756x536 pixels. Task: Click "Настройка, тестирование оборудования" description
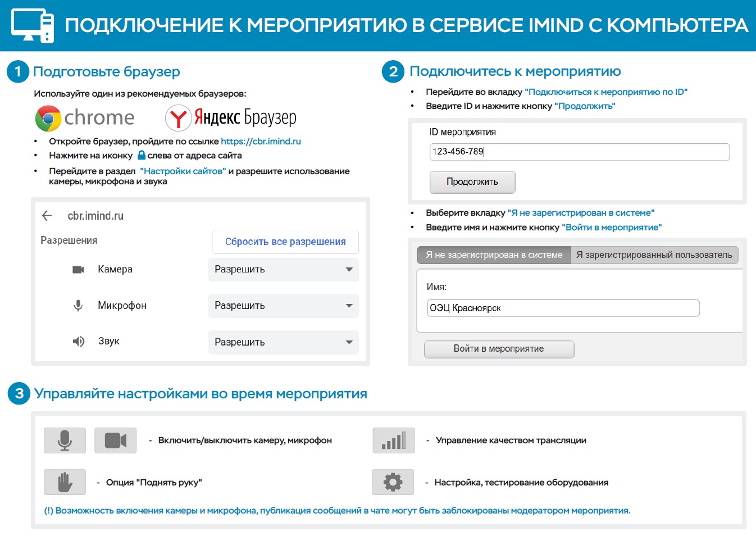tap(521, 483)
